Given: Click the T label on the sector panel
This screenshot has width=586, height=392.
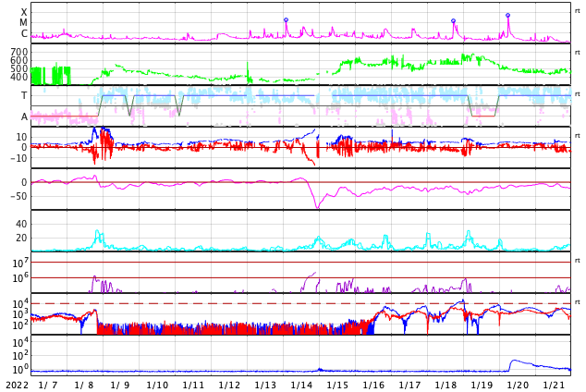Looking at the screenshot, I should pos(24,95).
